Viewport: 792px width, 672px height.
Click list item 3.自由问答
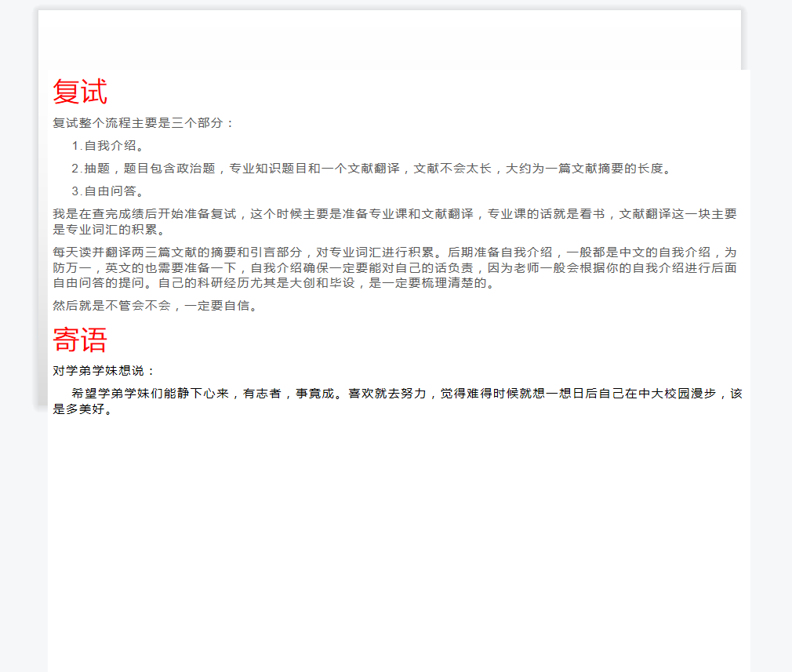[108, 191]
